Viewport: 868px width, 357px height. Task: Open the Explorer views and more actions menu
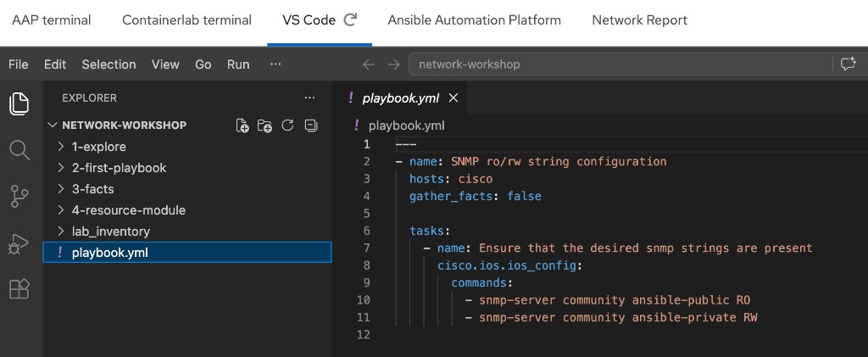tap(309, 98)
